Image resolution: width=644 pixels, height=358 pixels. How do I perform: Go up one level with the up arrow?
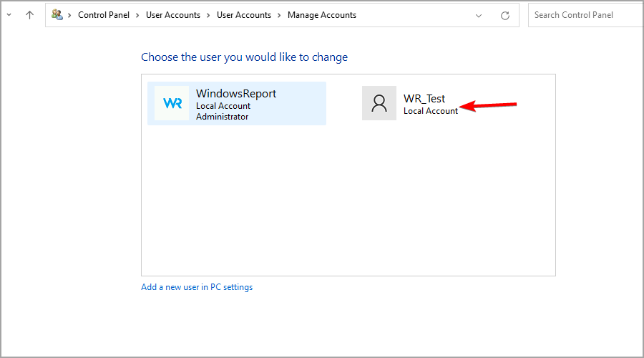point(29,15)
